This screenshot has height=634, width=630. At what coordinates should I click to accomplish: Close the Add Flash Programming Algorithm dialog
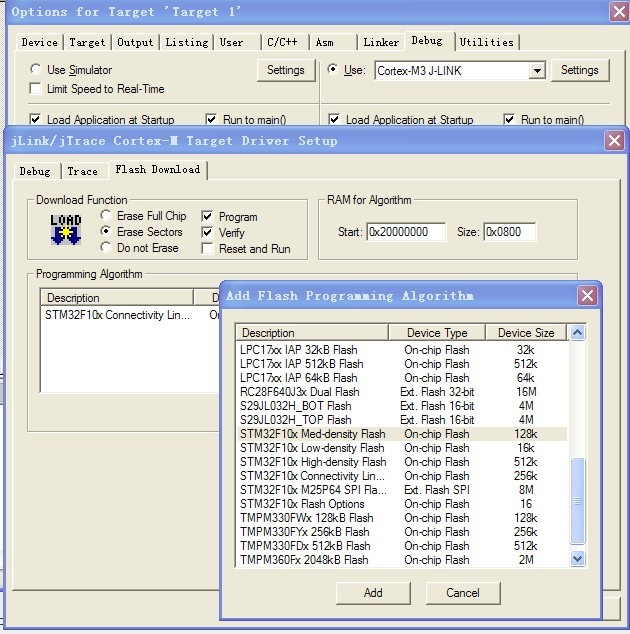[588, 296]
